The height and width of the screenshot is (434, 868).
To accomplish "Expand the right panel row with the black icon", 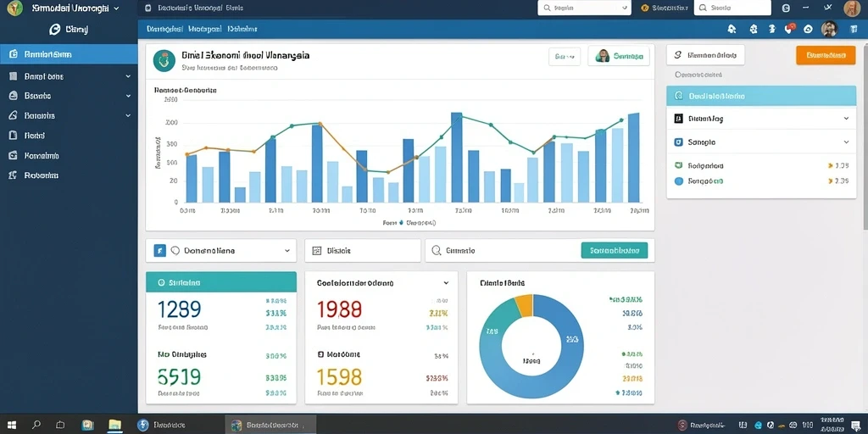I will pos(761,119).
